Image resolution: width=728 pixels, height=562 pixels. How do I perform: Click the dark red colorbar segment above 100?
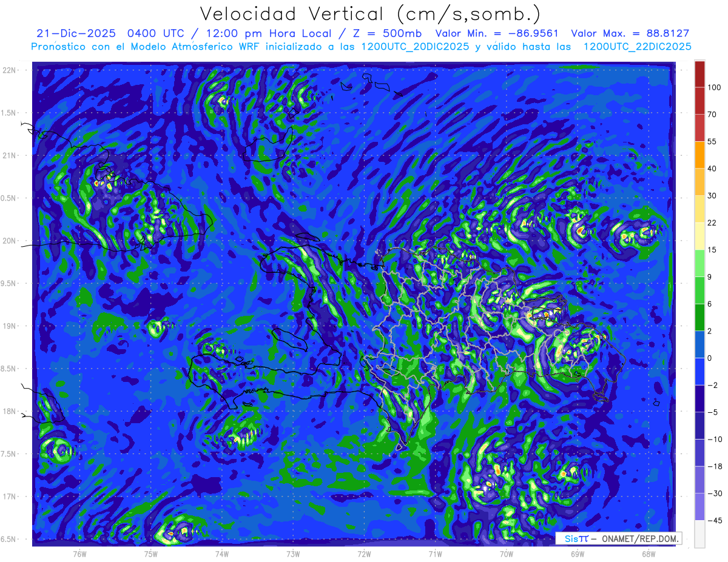699,74
